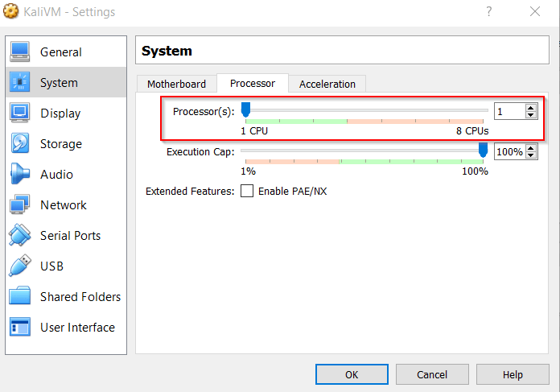Image resolution: width=560 pixels, height=392 pixels.
Task: Select the Storage disk icon
Action: pyautogui.click(x=20, y=144)
